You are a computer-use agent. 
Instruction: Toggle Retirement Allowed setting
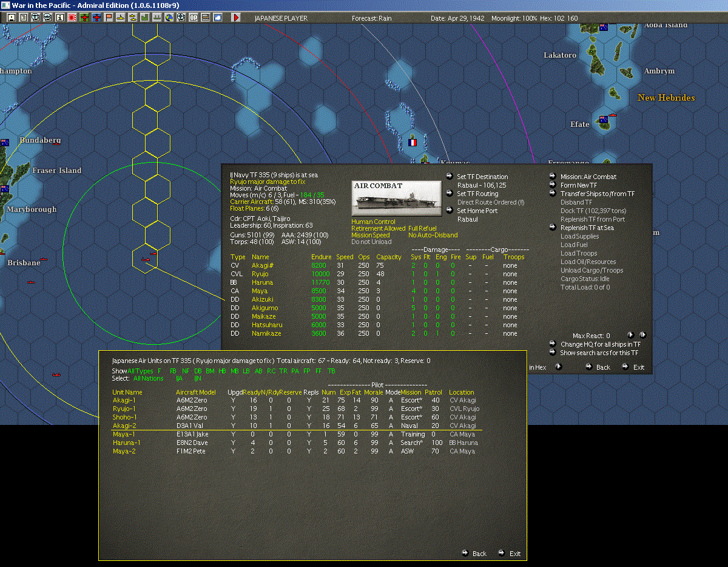[x=378, y=228]
